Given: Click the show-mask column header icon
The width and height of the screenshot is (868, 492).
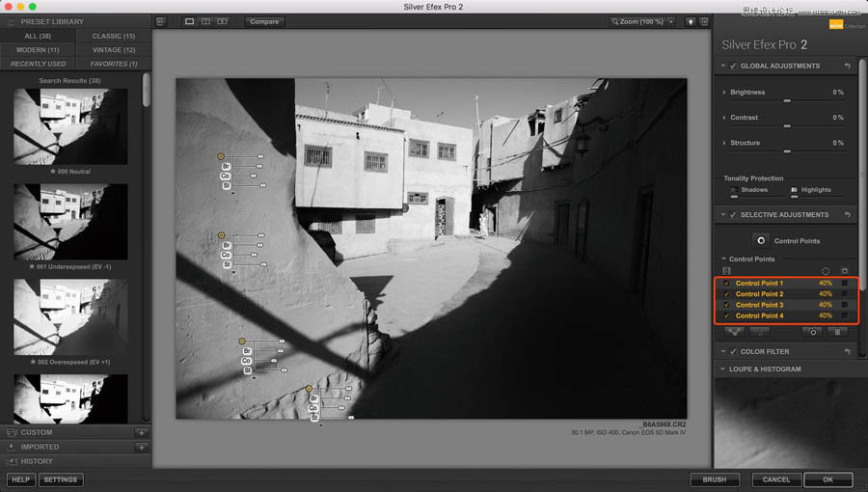Looking at the screenshot, I should [x=844, y=271].
